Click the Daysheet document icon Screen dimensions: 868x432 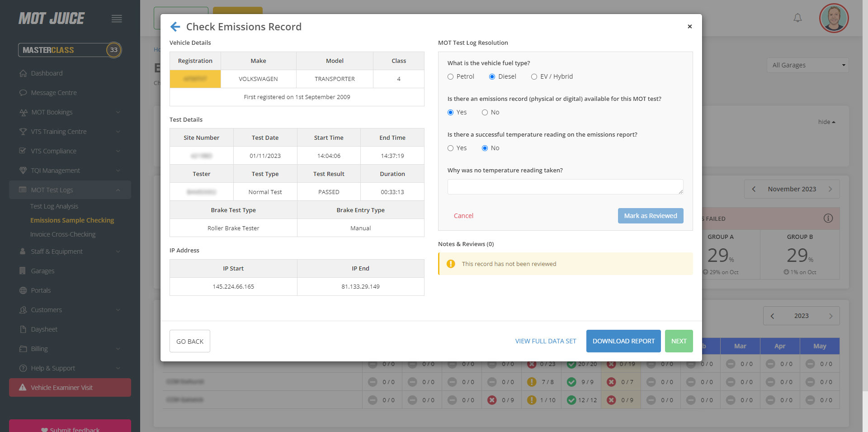(x=23, y=329)
